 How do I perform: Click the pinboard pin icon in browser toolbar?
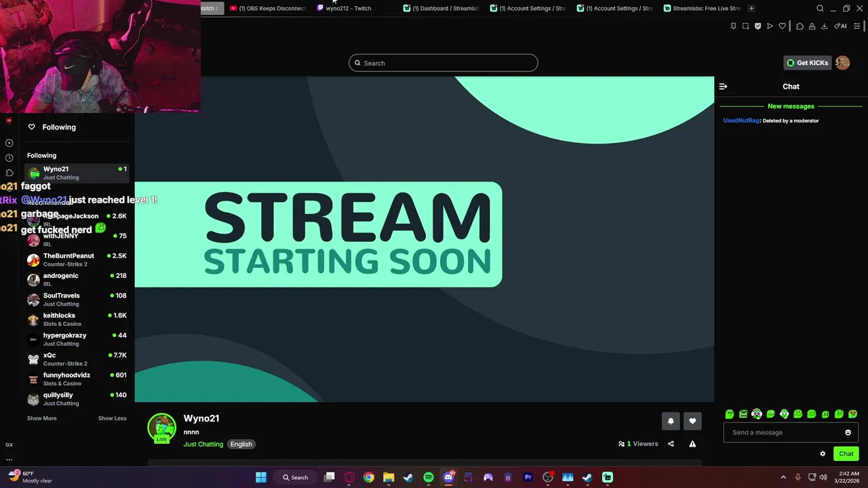tap(733, 26)
